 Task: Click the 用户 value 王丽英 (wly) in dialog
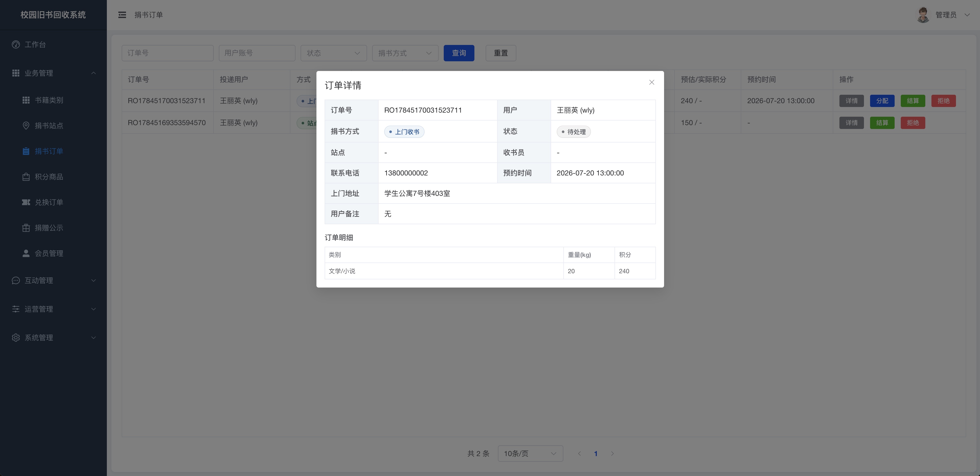[575, 110]
